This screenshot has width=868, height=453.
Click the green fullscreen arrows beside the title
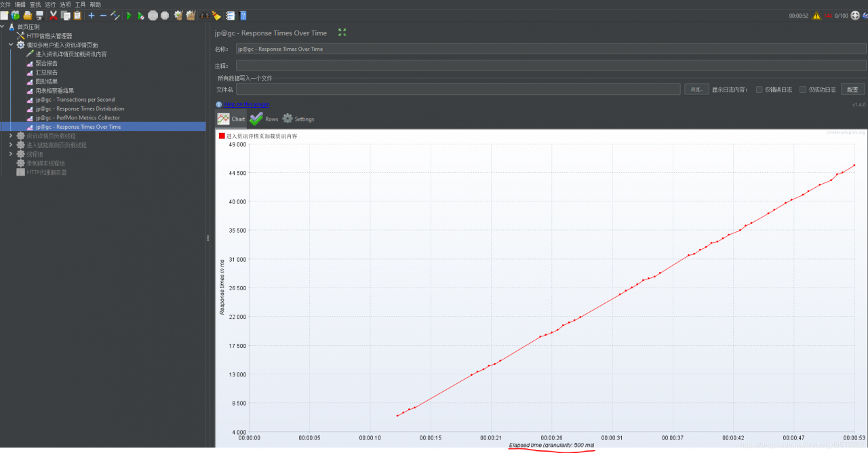[x=342, y=33]
